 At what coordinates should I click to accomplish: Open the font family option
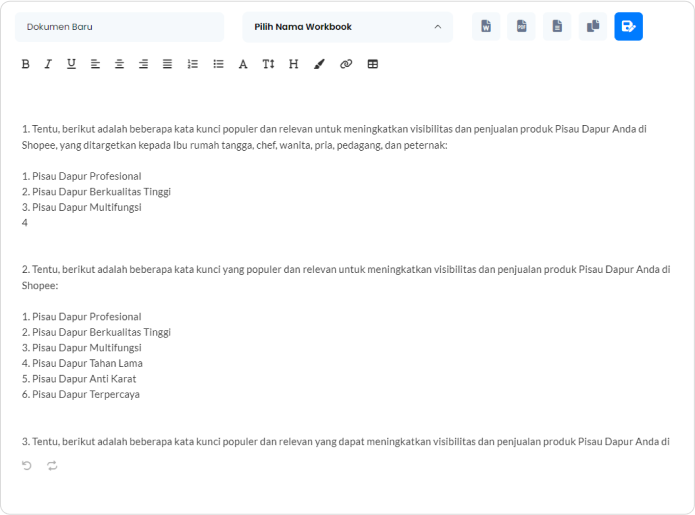click(x=243, y=64)
